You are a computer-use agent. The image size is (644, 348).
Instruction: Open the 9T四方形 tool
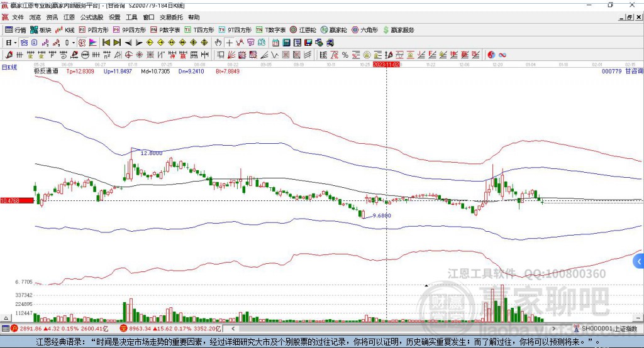[235, 30]
